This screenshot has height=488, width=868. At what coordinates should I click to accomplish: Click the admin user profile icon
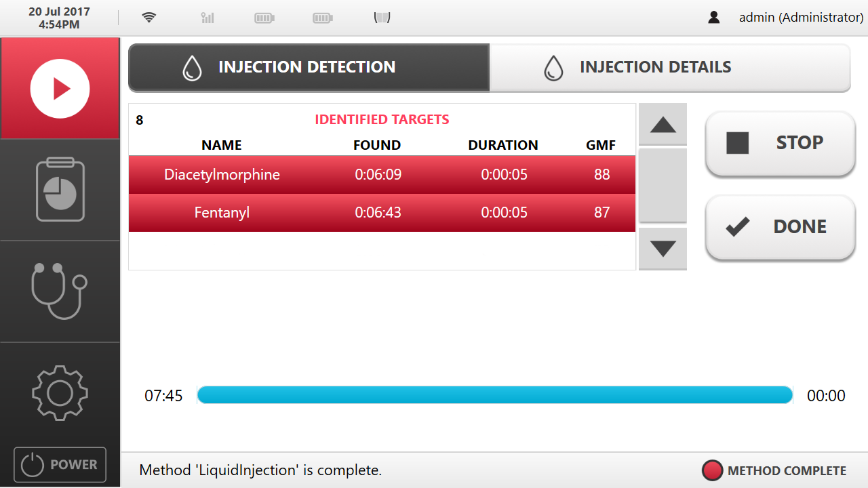tap(713, 18)
